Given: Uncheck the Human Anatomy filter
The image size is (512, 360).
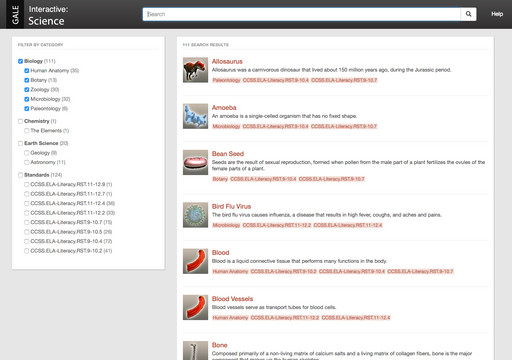Looking at the screenshot, I should coord(27,71).
